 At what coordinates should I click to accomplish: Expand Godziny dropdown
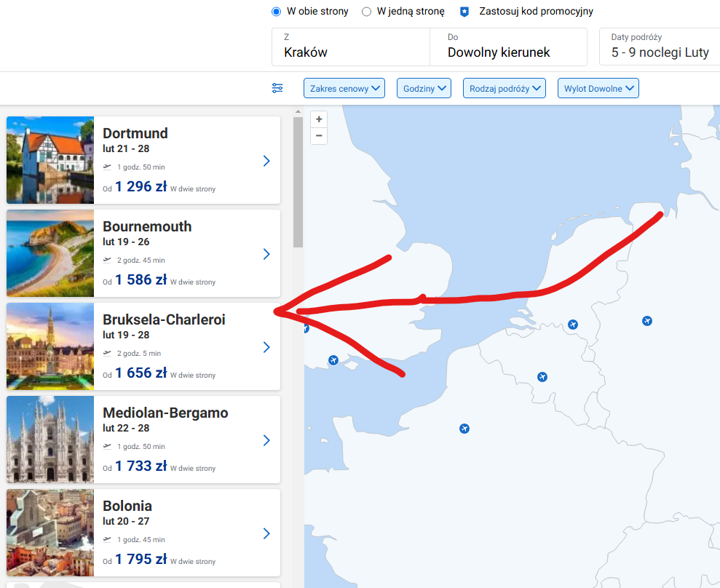[x=424, y=88]
